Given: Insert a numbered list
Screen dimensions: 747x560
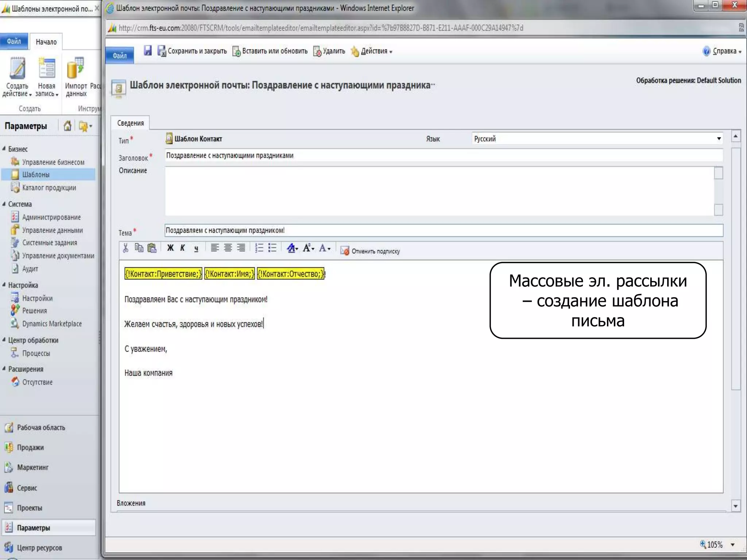Looking at the screenshot, I should (x=259, y=248).
